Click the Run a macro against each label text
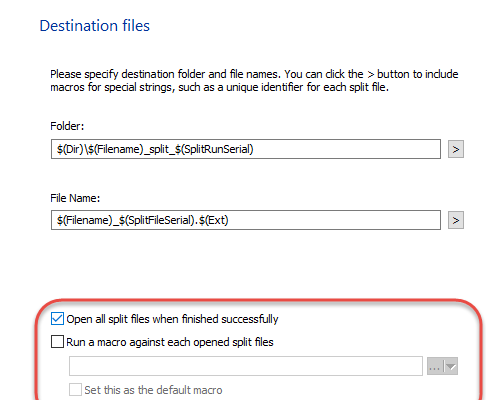The image size is (493, 400). pos(170,342)
